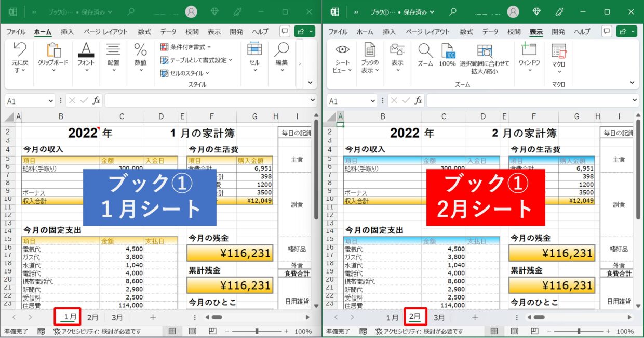
Task: Add new sheet with plus in right window
Action: [475, 317]
